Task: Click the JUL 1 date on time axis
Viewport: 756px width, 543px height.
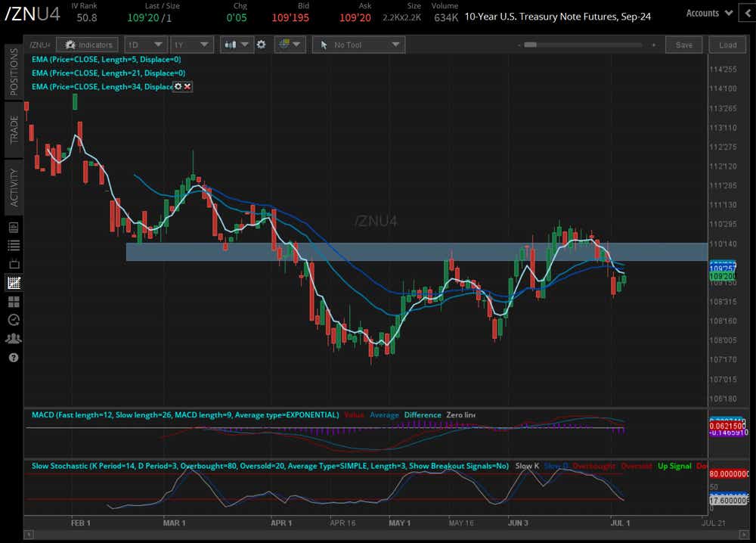Action: (x=620, y=523)
